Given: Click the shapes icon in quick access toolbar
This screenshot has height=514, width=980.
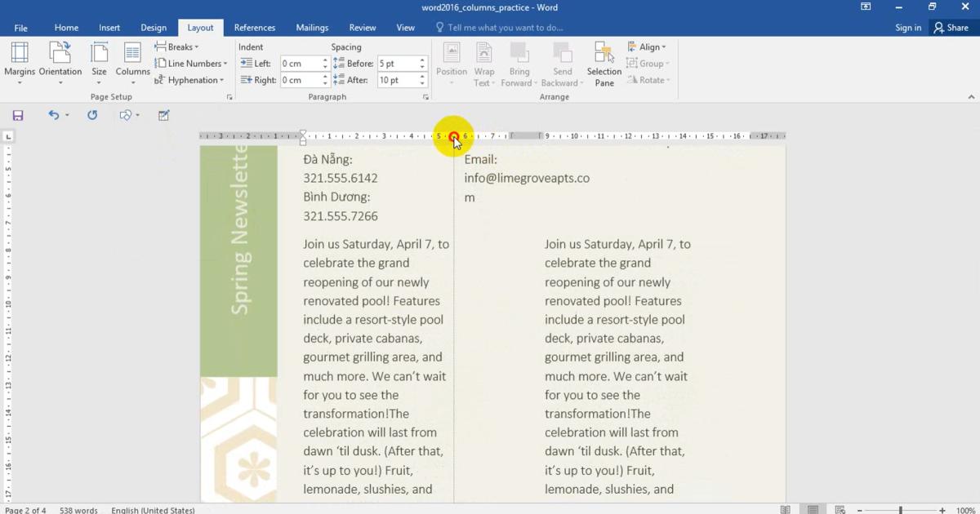Looking at the screenshot, I should (x=126, y=116).
